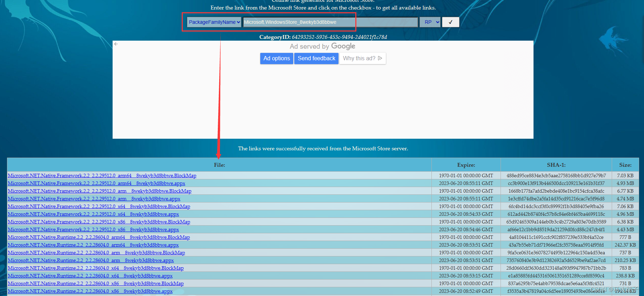Download Native.Framework 29512.0 arm64 appx link

pyautogui.click(x=96, y=183)
